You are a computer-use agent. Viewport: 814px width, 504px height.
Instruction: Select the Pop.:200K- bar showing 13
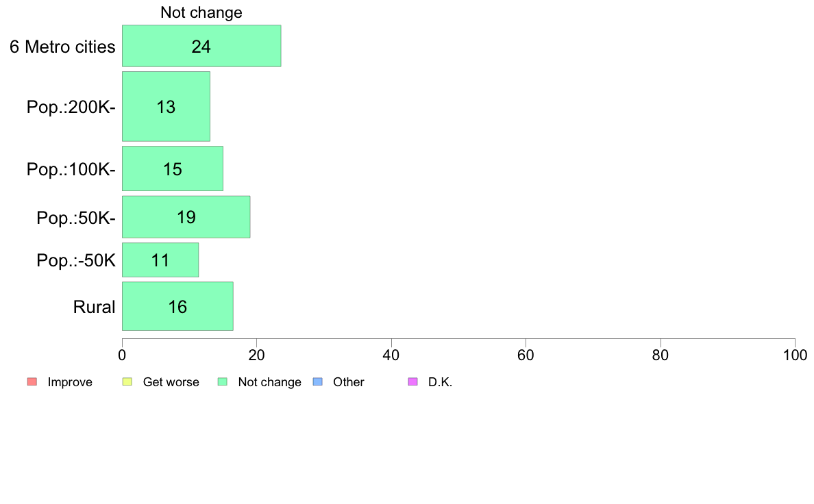[x=166, y=106]
